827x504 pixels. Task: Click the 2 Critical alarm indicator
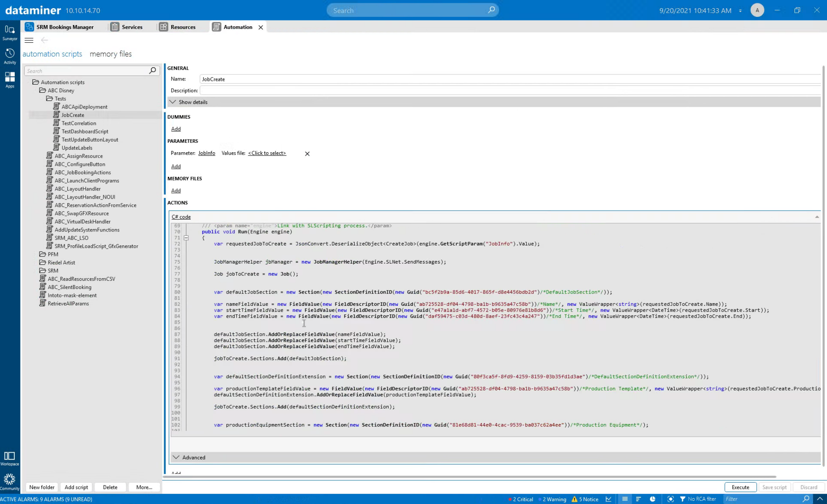pos(520,499)
